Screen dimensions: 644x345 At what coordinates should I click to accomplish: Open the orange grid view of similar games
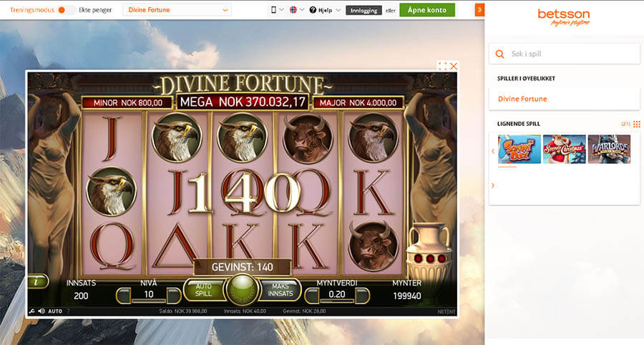click(x=637, y=124)
